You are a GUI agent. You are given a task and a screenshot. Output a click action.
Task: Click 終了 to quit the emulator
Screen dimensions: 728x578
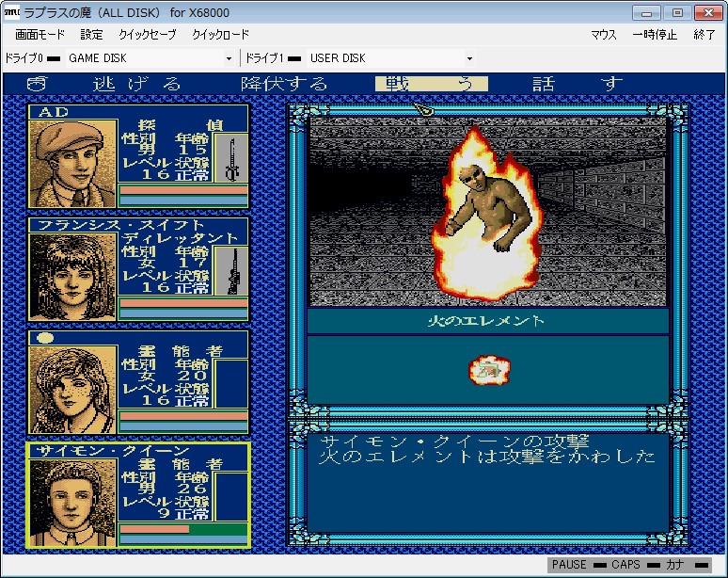[x=704, y=35]
